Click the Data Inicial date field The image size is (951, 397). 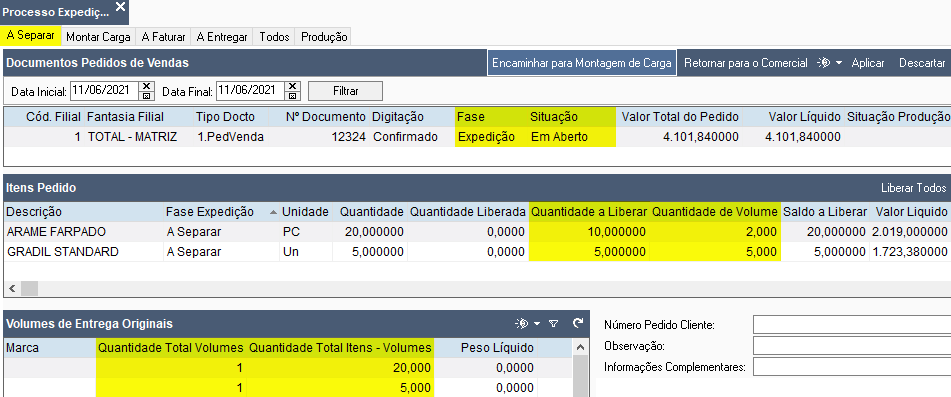click(104, 91)
